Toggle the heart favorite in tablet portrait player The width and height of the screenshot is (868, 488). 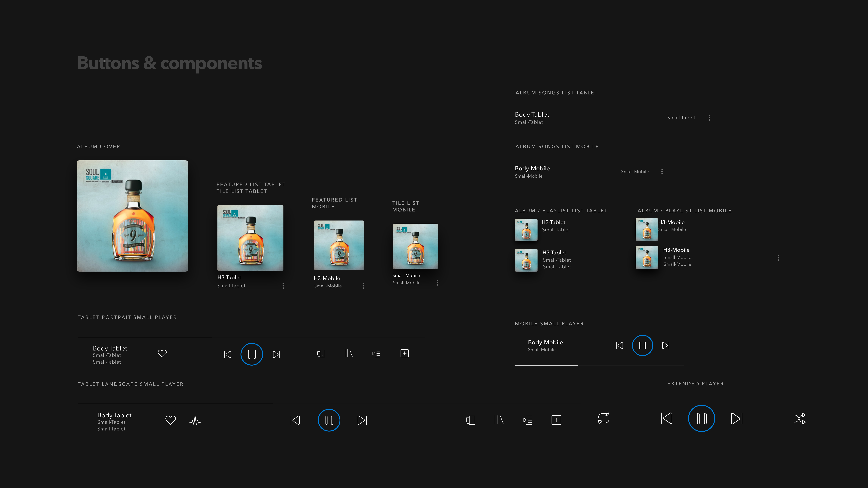162,354
